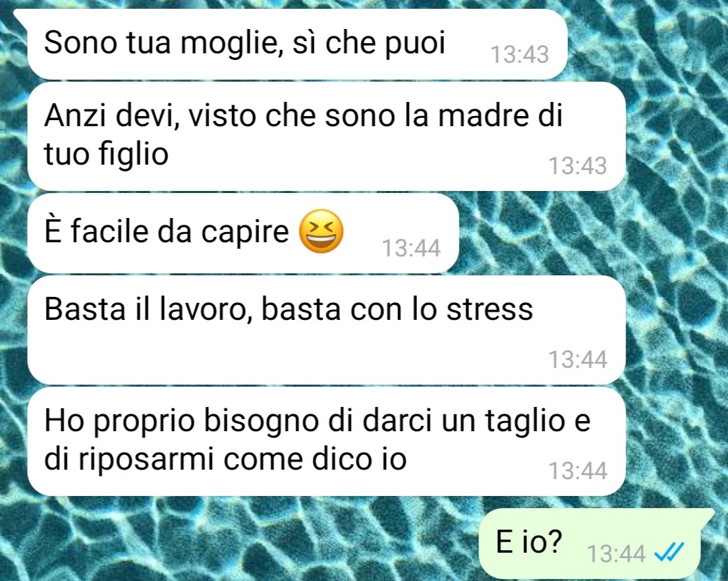Tap the 'Basta il lavoro, basta con lo stress' message
The width and height of the screenshot is (728, 581).
pos(327,330)
